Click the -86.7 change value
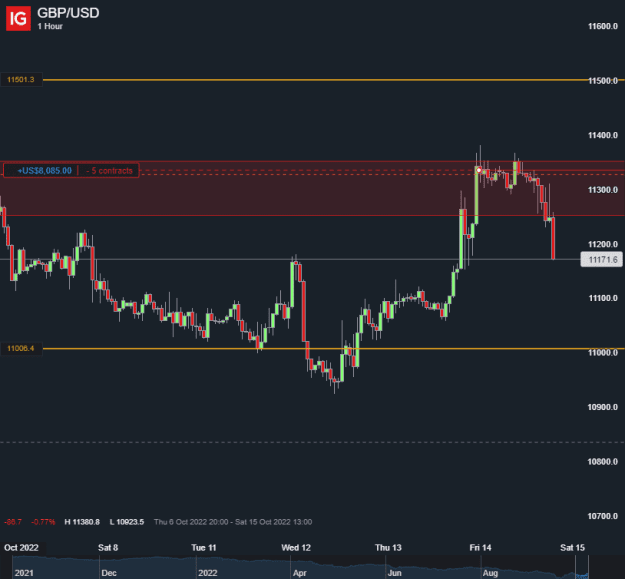The height and width of the screenshot is (579, 625). click(13, 522)
